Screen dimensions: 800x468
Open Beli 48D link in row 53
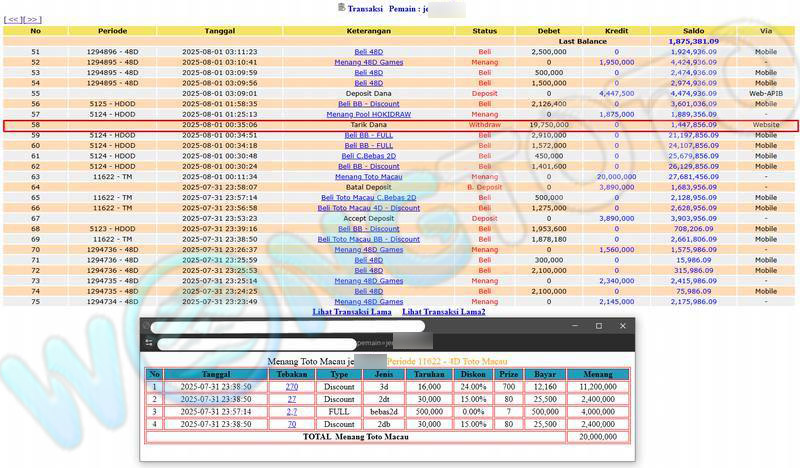pos(368,72)
